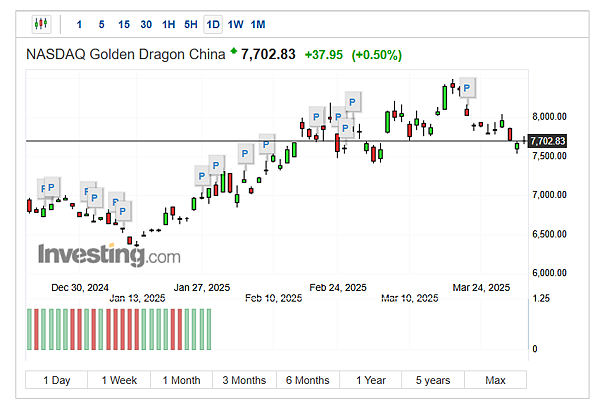Click the 6,000.00 price axis label
Viewport: 600px width, 410px height.
pos(549,273)
